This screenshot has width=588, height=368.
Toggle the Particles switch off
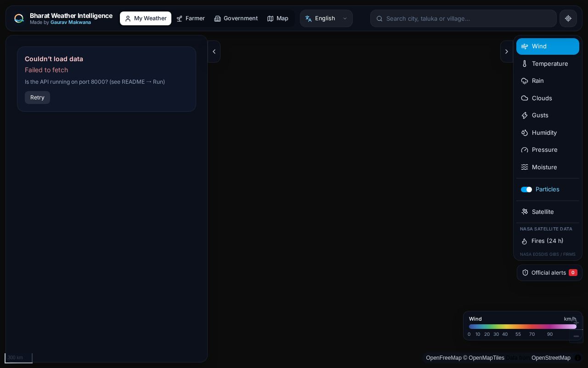526,190
